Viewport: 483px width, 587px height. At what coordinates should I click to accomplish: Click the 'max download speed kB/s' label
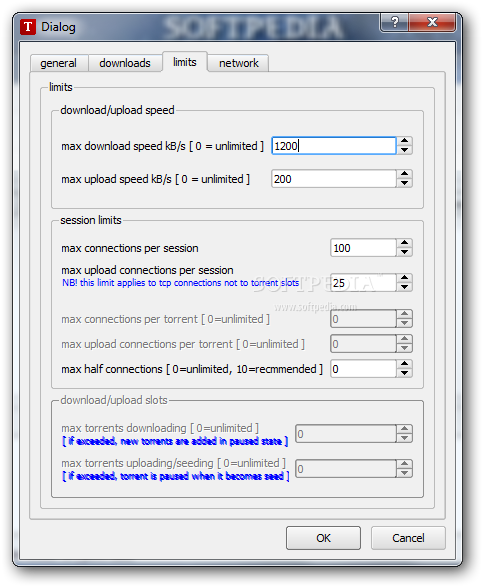tap(162, 146)
